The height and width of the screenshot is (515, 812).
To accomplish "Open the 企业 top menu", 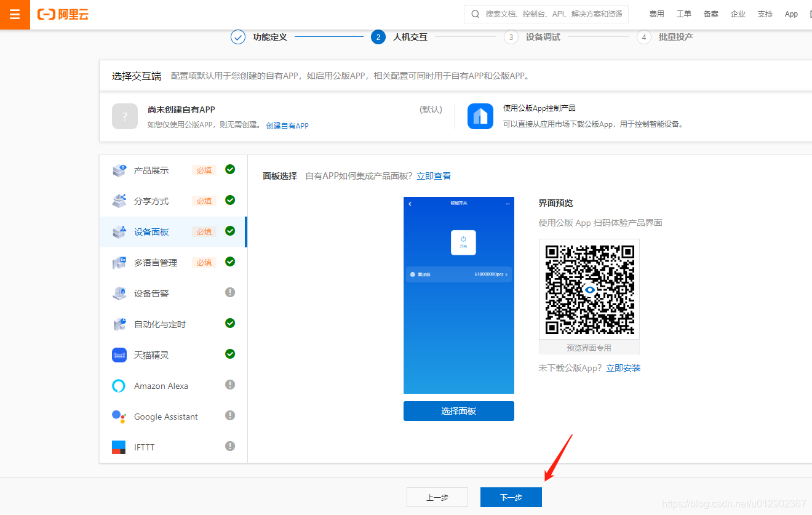I will [738, 14].
